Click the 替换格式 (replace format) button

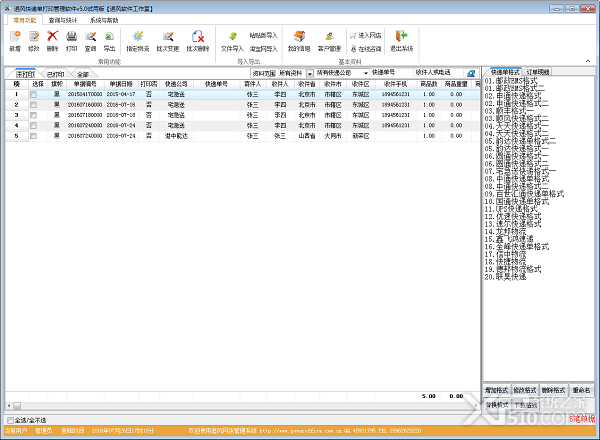(x=497, y=404)
